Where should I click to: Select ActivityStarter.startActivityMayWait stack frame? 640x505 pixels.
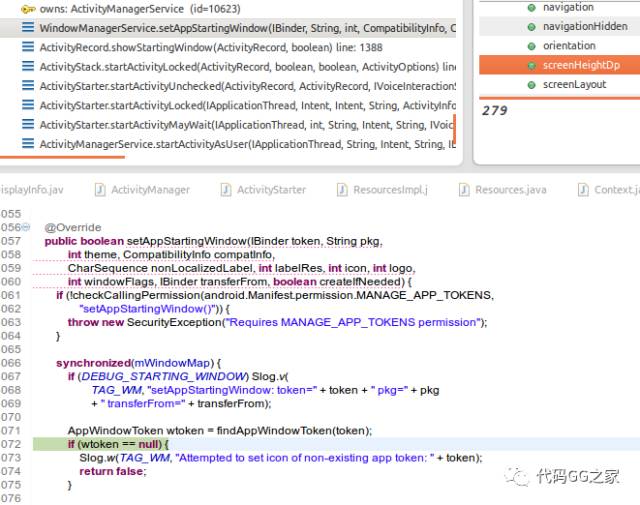point(247,125)
